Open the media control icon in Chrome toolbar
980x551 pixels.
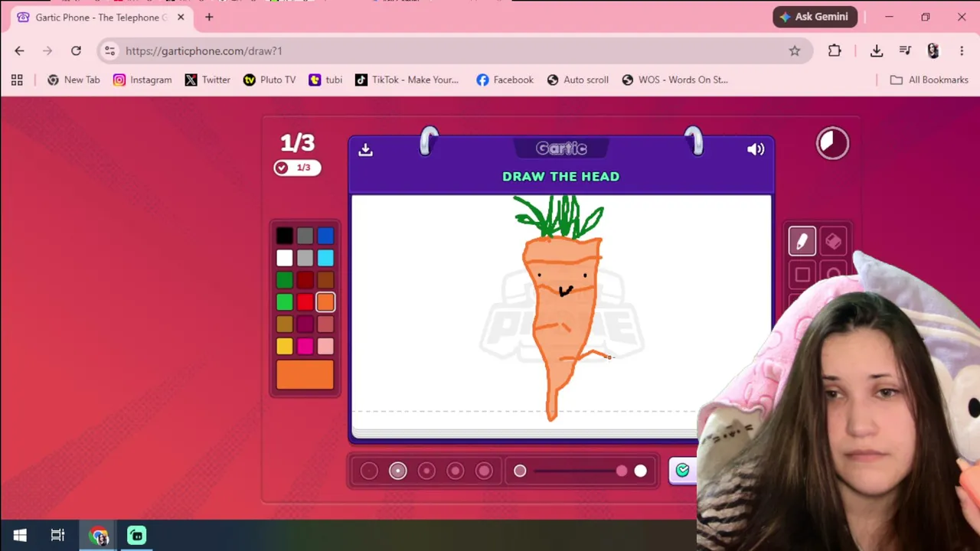[905, 51]
